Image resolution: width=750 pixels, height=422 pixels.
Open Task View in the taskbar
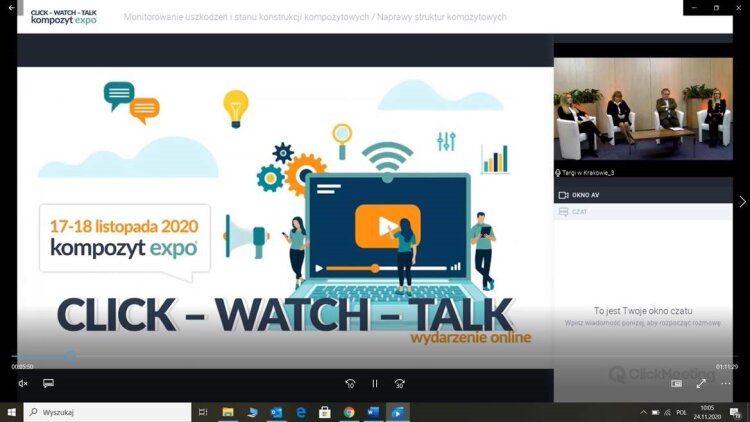(203, 412)
